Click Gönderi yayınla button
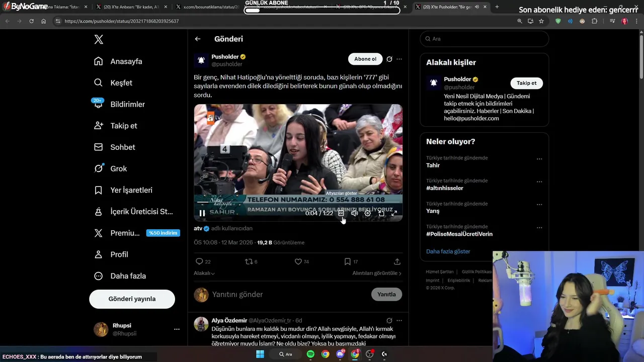 pyautogui.click(x=132, y=299)
